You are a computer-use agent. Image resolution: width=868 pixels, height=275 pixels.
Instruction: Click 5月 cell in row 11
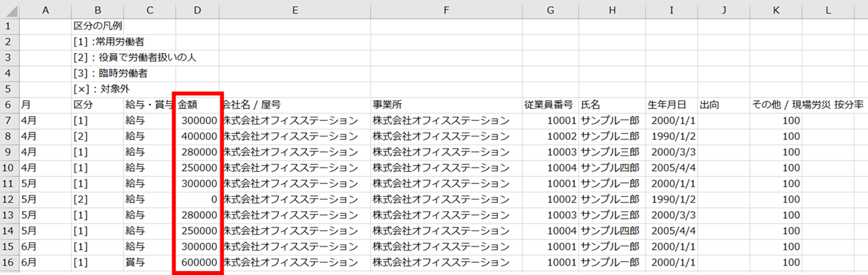[x=45, y=183]
